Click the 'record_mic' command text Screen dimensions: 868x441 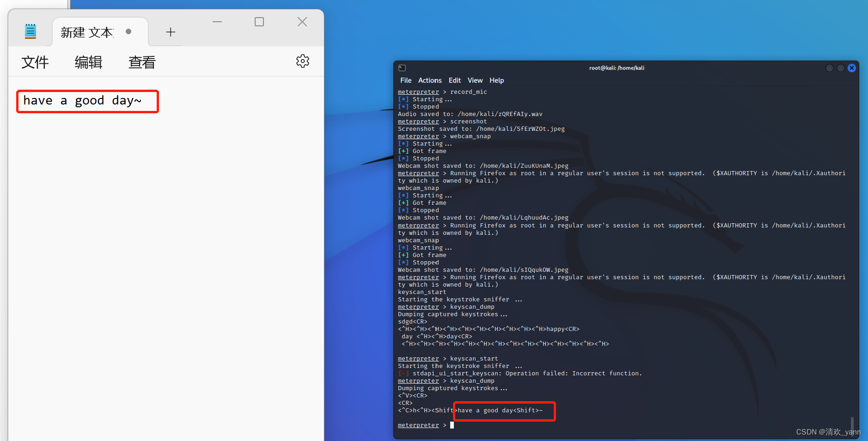pos(469,92)
